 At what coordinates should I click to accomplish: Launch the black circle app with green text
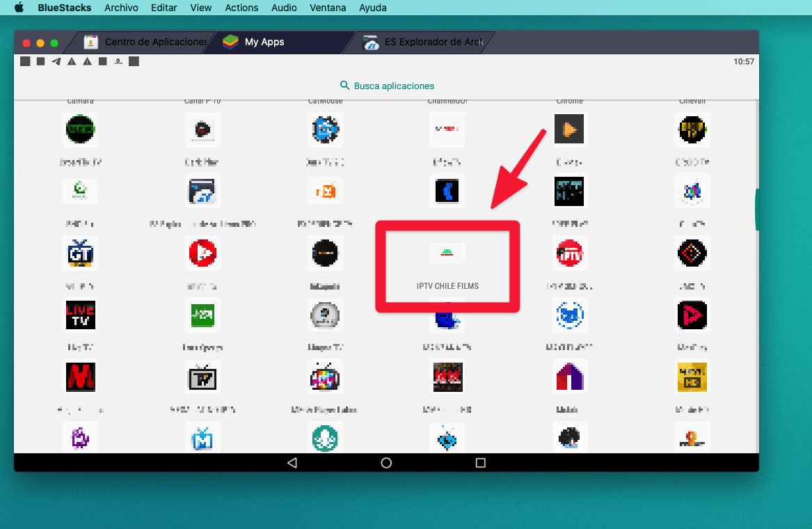tap(80, 129)
